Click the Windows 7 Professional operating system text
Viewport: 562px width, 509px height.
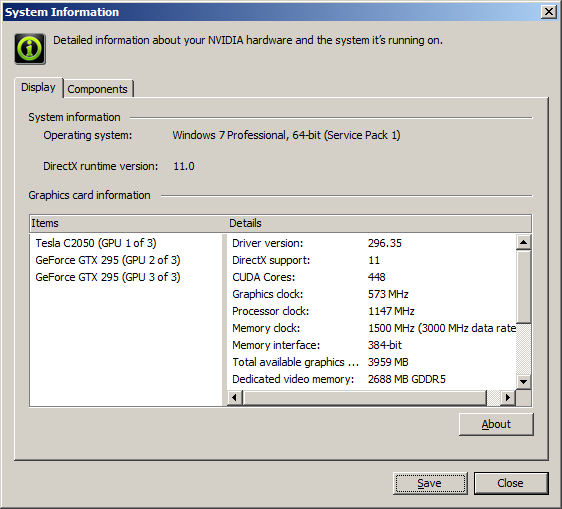(x=286, y=135)
